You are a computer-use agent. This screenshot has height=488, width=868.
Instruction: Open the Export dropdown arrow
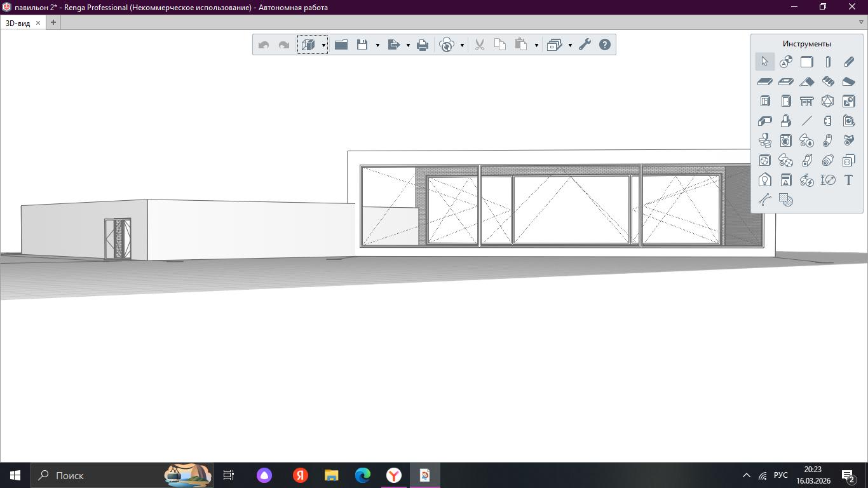pyautogui.click(x=408, y=45)
